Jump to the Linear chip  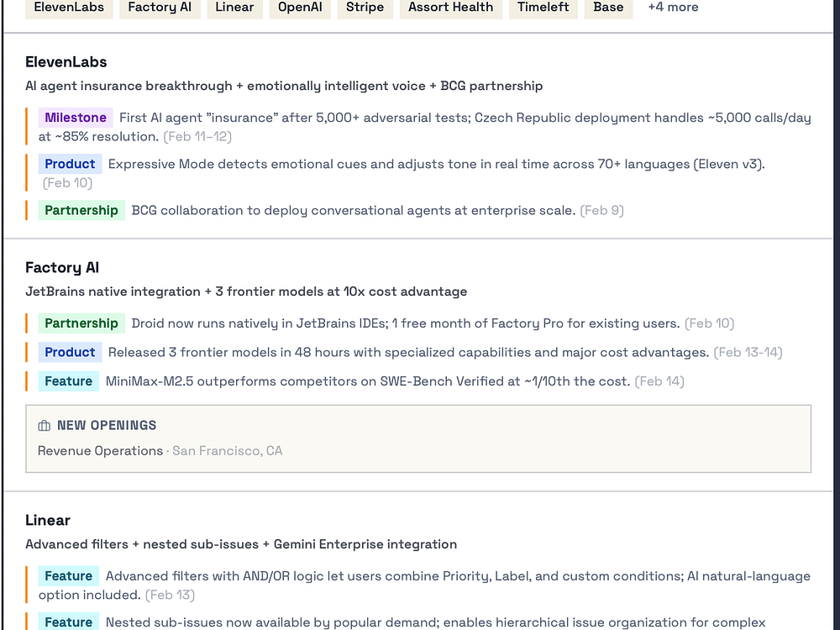click(x=234, y=8)
